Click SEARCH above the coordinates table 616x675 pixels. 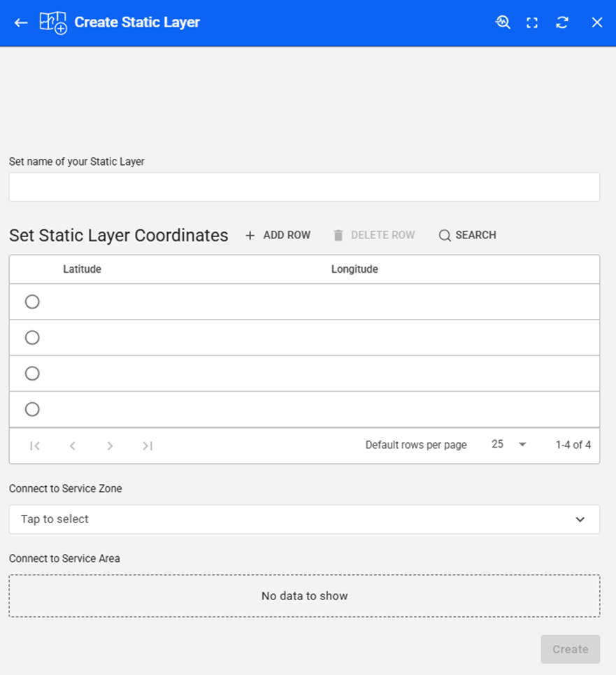(467, 235)
